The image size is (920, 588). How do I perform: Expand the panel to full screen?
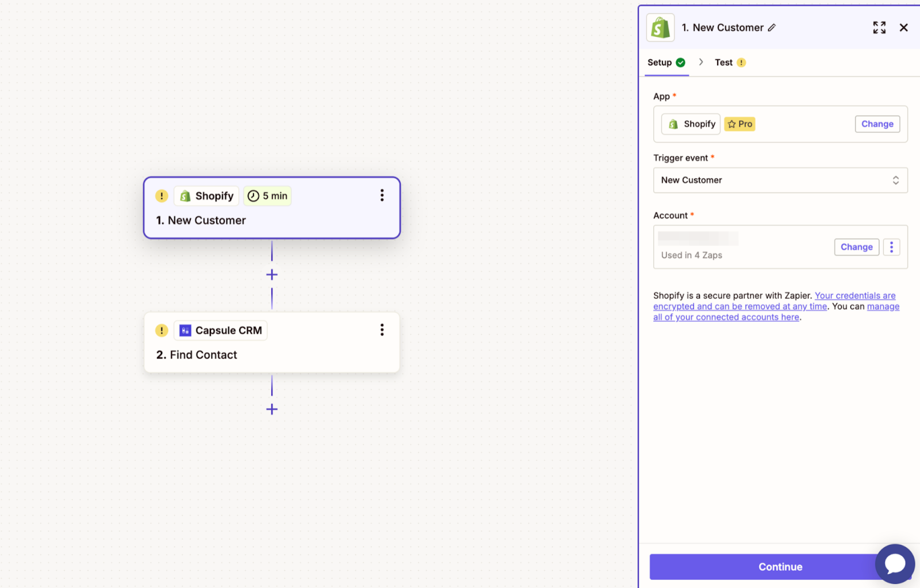(x=879, y=28)
